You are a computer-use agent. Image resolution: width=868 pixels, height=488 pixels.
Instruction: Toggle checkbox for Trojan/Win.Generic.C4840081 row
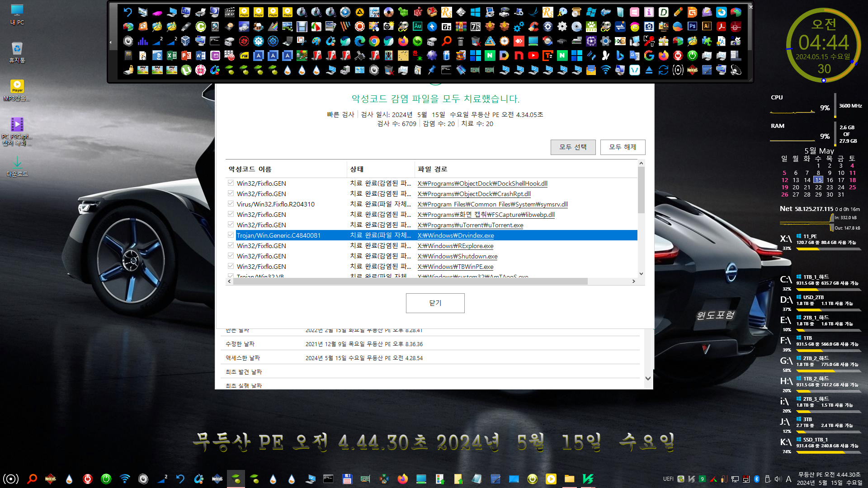(231, 235)
